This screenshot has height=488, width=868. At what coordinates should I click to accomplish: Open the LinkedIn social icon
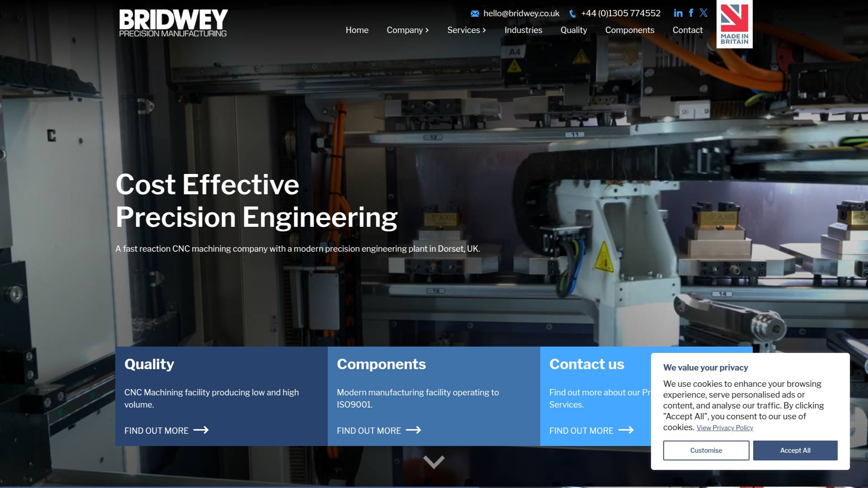point(678,13)
